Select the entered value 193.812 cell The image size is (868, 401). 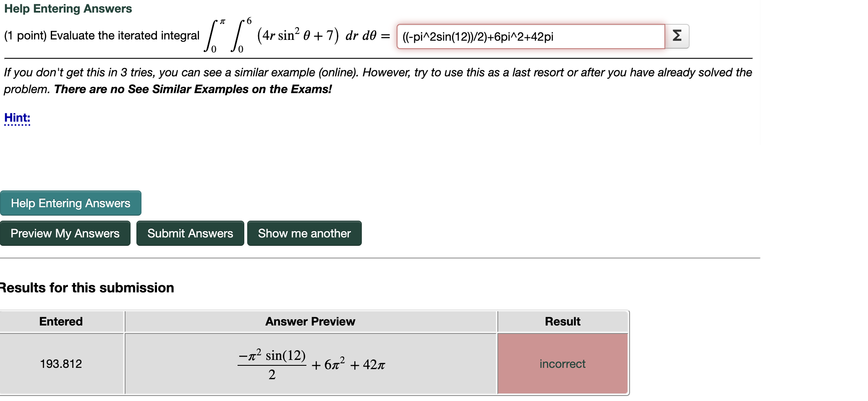[x=61, y=364]
